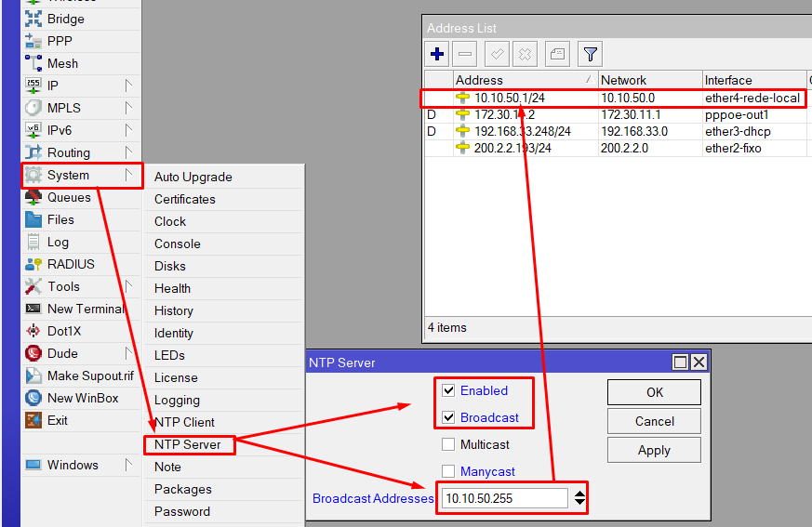Click the comment note icon in toolbar
812x527 pixels.
click(557, 54)
